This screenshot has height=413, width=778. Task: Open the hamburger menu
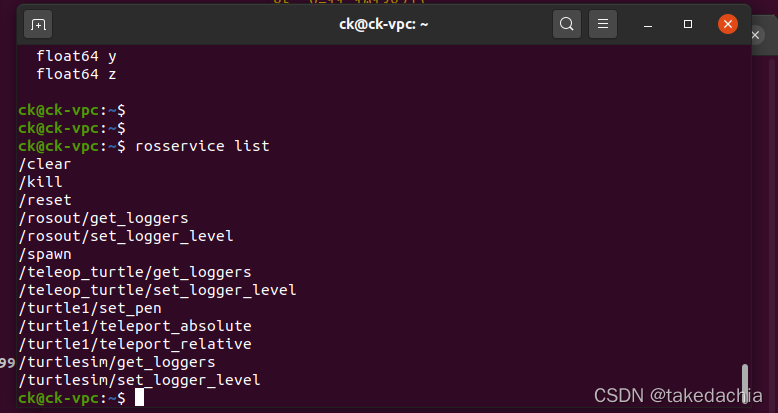tap(601, 23)
